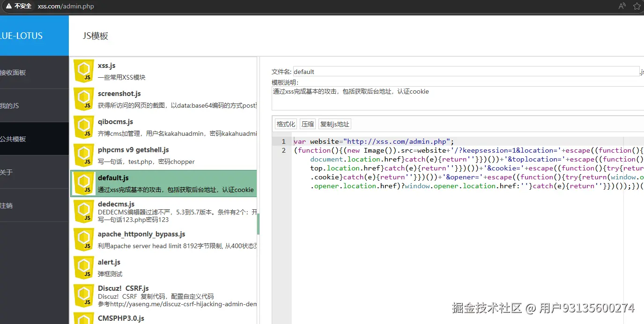Select alert.js template title
Screen dimensions: 644x324
point(109,262)
